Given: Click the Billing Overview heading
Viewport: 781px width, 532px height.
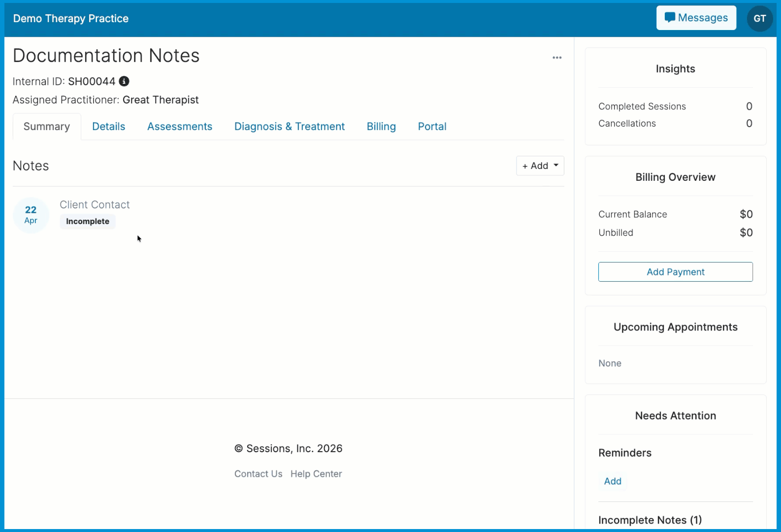Looking at the screenshot, I should (675, 177).
